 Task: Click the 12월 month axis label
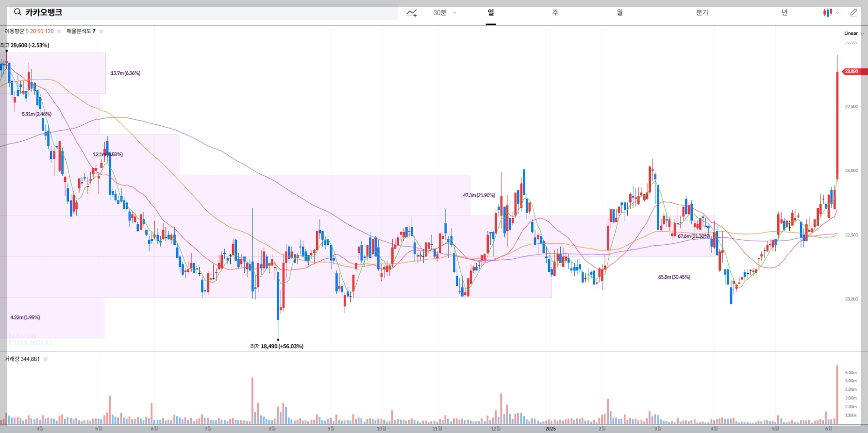(x=496, y=429)
